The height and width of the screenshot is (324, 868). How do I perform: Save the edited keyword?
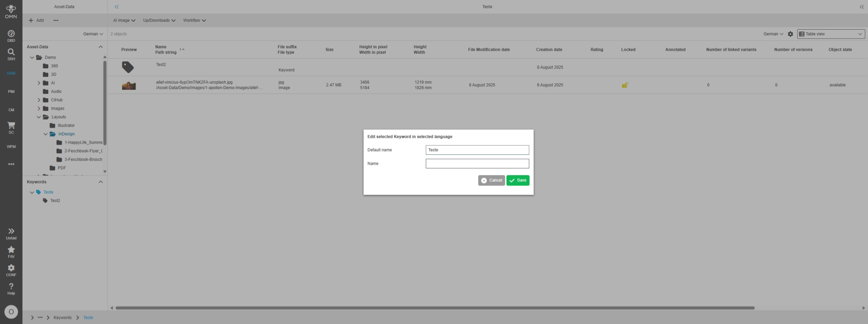coord(518,180)
